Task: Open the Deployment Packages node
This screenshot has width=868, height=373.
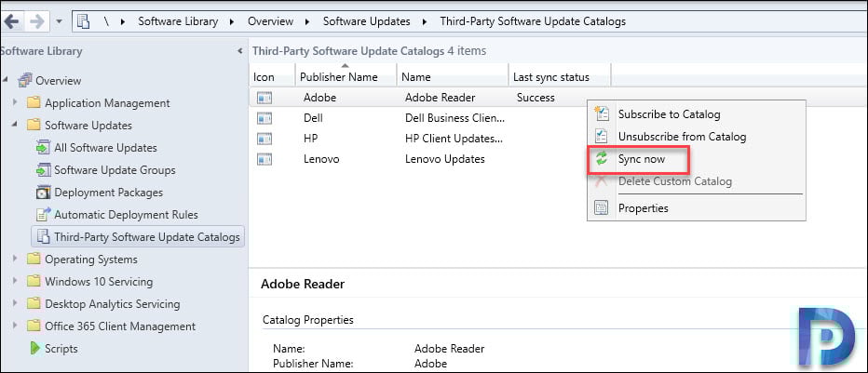Action: [108, 193]
